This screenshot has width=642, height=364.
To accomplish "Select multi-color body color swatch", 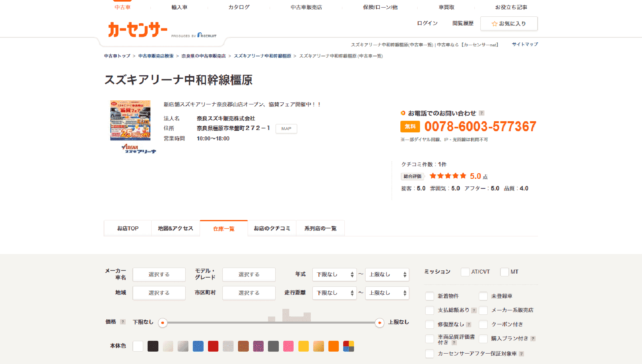I will 349,346.
